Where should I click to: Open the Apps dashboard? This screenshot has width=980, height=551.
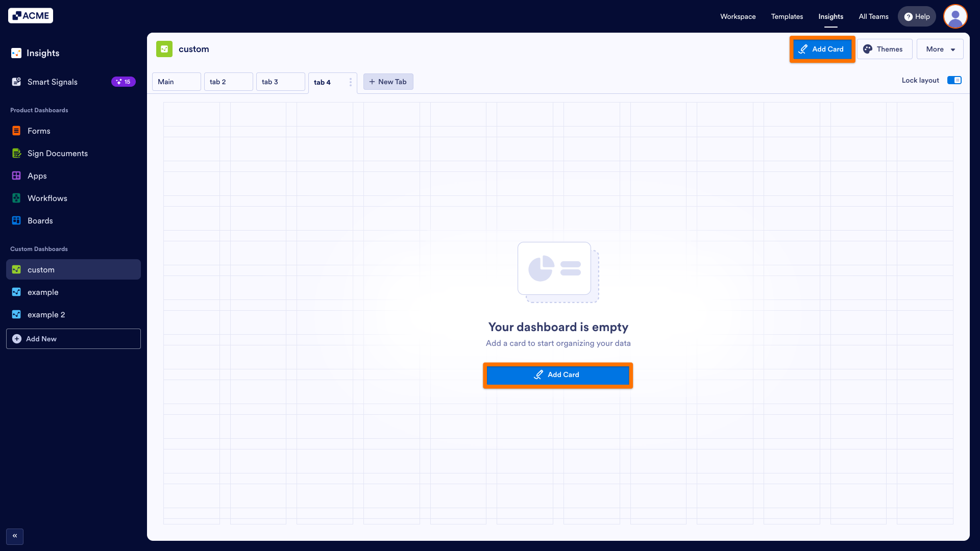73,176
